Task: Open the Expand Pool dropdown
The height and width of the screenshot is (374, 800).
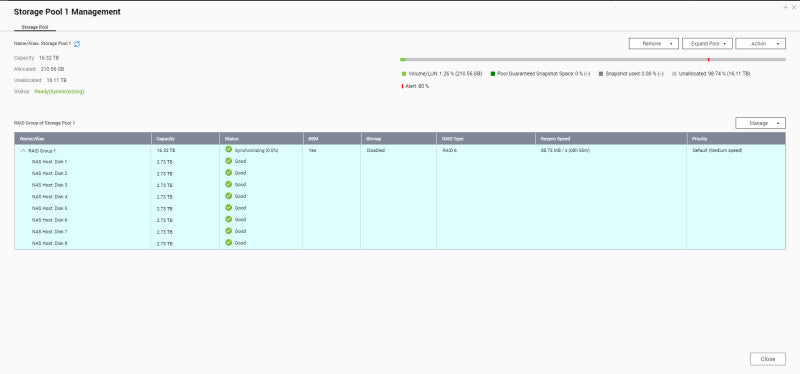Action: [x=707, y=44]
